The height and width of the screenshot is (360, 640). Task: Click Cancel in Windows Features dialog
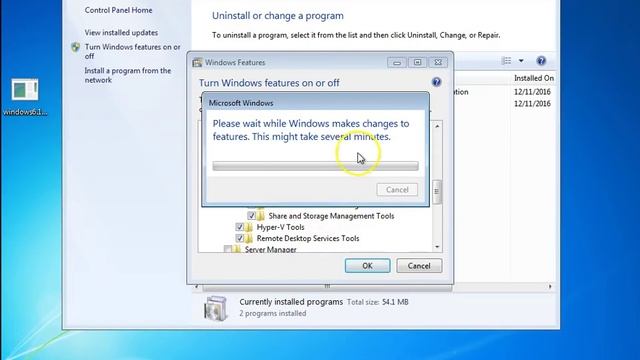[419, 266]
